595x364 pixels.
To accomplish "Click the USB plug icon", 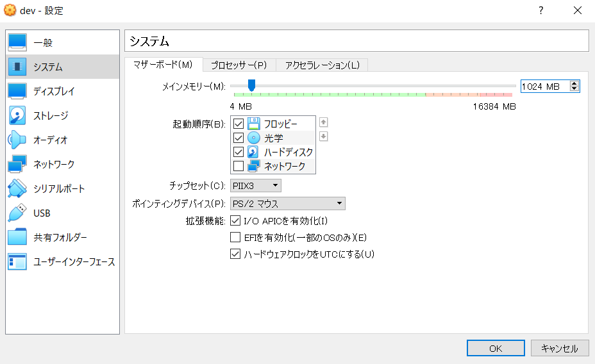I will pyautogui.click(x=17, y=213).
